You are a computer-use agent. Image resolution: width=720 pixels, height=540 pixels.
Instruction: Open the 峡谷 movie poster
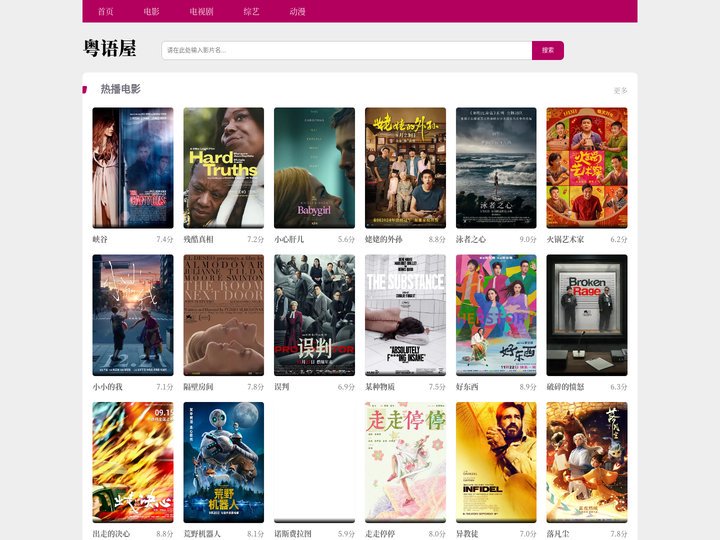133,168
